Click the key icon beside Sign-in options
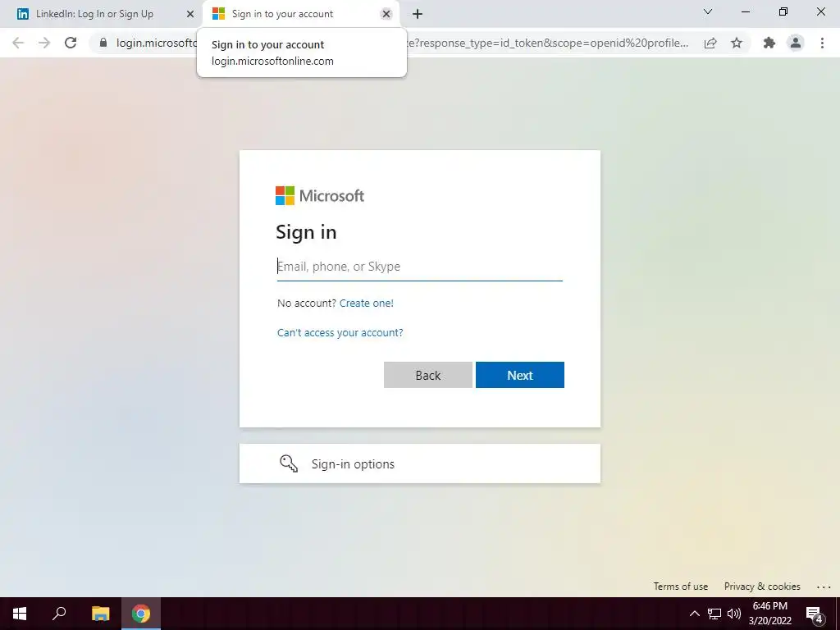Viewport: 840px width, 630px height. tap(289, 463)
